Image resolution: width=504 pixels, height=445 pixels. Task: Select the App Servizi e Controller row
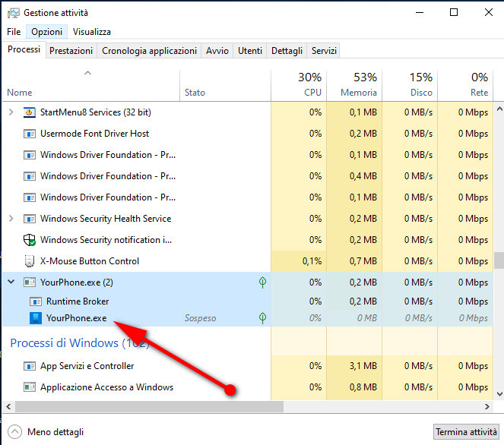click(x=248, y=366)
